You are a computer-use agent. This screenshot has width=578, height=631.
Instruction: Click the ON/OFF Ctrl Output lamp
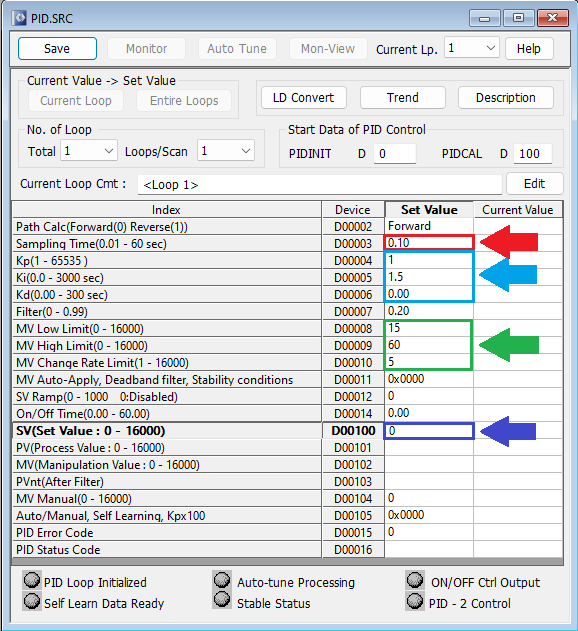click(x=415, y=581)
